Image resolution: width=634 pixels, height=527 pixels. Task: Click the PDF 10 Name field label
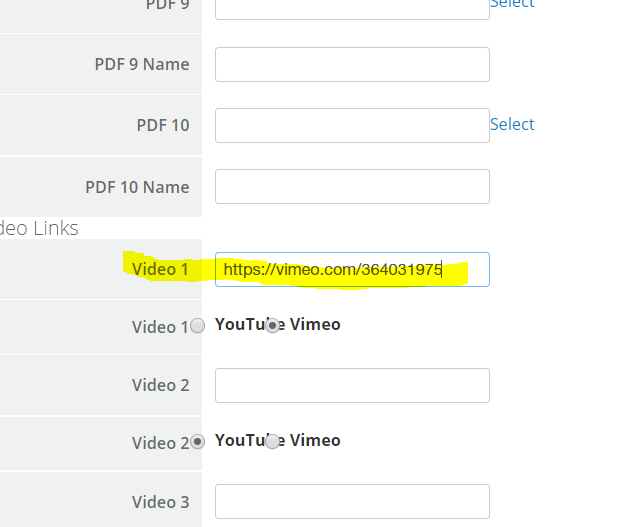137,187
